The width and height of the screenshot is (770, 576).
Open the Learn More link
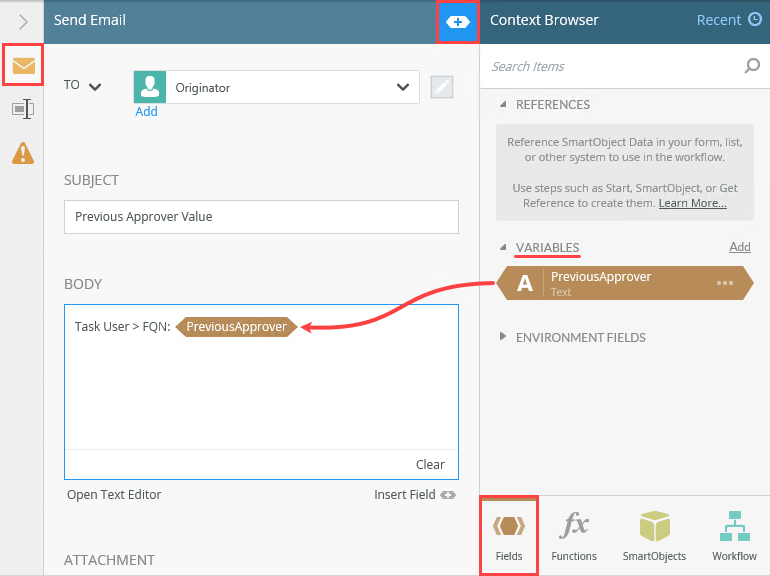(692, 203)
